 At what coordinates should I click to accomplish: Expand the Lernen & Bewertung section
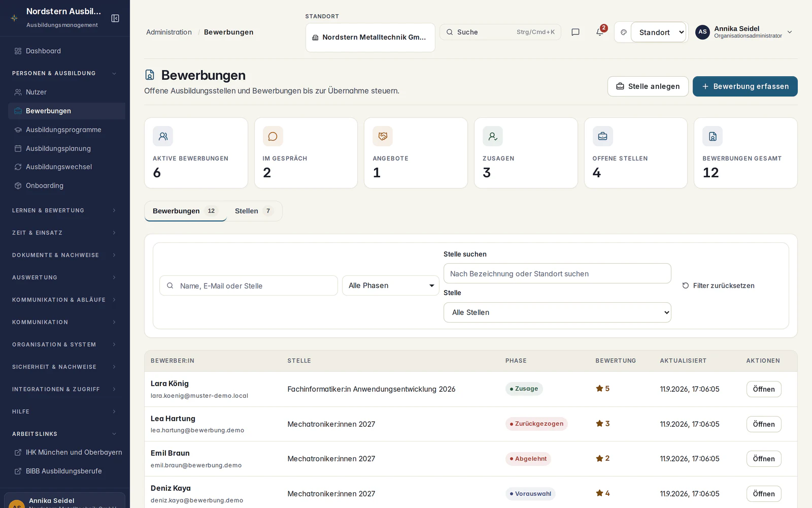[x=64, y=210]
